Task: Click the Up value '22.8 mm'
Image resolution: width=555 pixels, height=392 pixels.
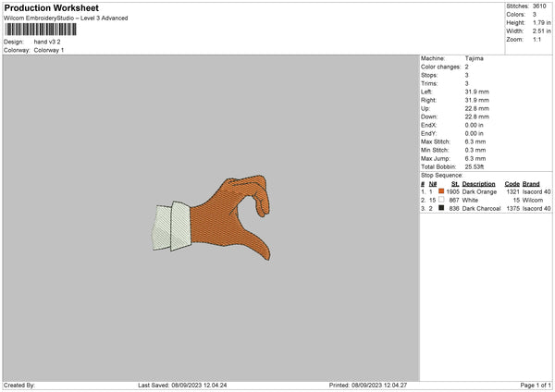Action: (476, 108)
